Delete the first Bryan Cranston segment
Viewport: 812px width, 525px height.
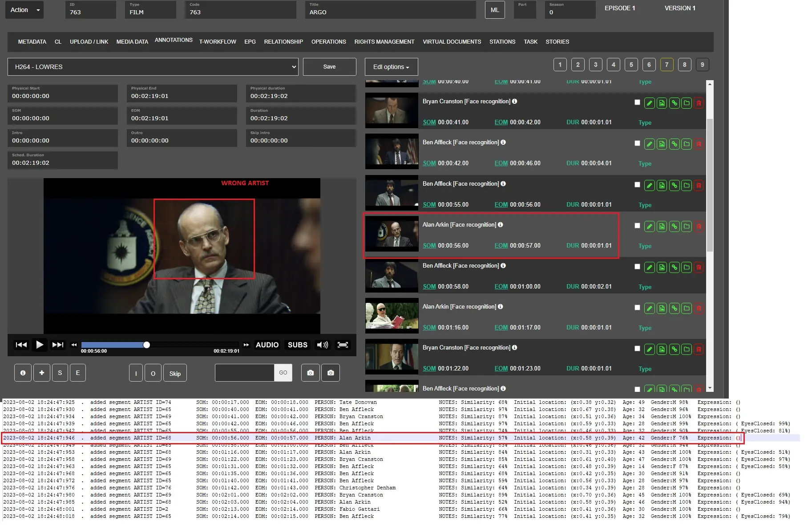699,103
